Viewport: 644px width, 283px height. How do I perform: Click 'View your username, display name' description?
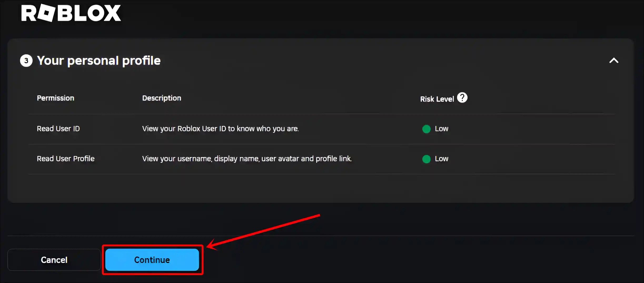(x=247, y=159)
